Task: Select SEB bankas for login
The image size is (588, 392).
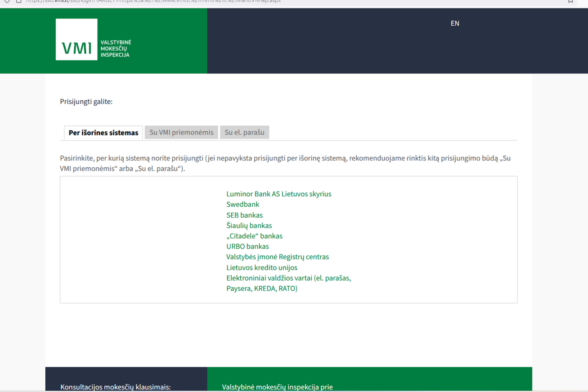Action: click(244, 215)
